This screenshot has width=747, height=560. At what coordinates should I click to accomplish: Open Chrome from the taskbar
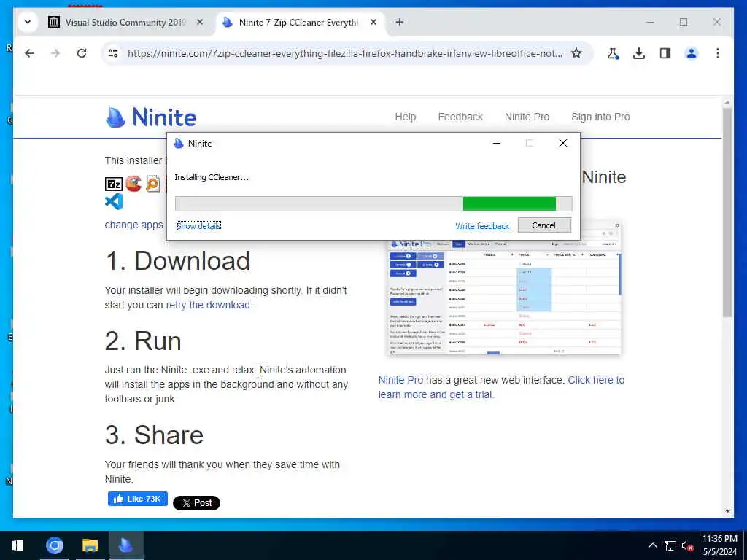pos(54,545)
